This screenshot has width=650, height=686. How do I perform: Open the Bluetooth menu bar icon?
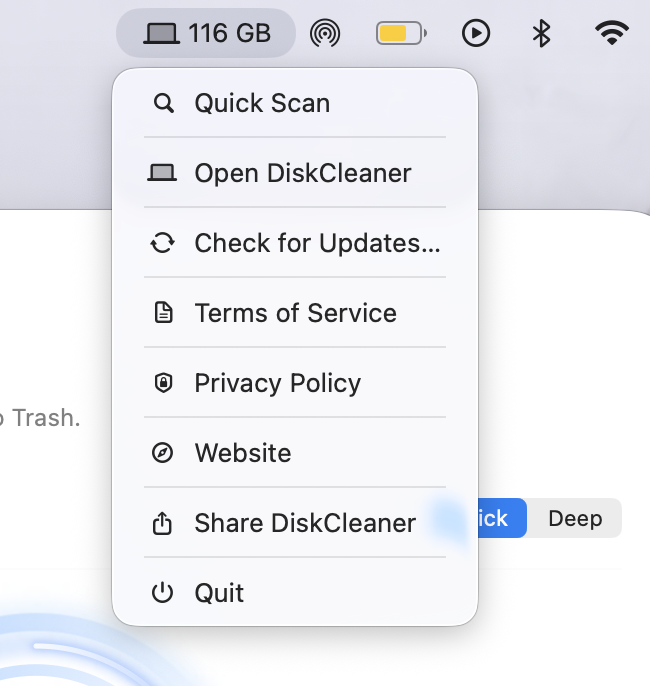[541, 33]
